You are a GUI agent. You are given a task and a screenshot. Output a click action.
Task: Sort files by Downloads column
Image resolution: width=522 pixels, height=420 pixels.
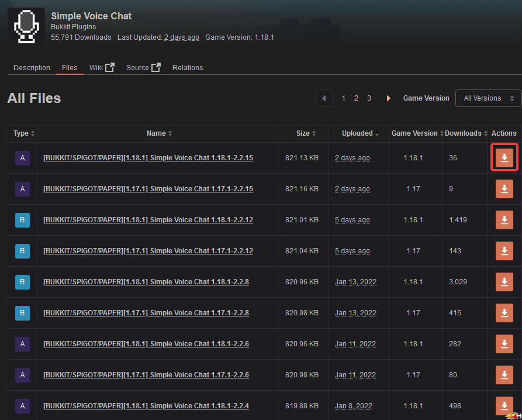tap(466, 133)
